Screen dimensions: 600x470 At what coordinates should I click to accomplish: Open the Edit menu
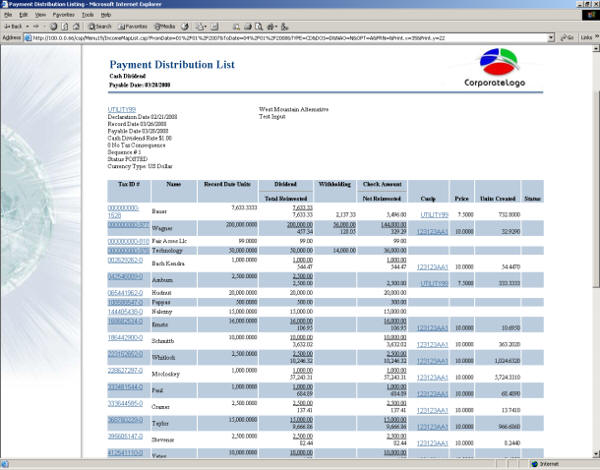pos(23,15)
